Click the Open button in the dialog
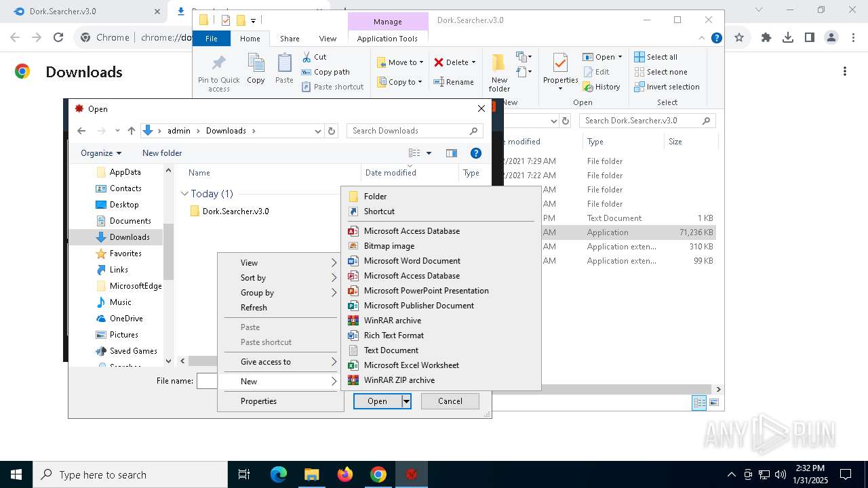The height and width of the screenshot is (488, 868). [x=377, y=401]
